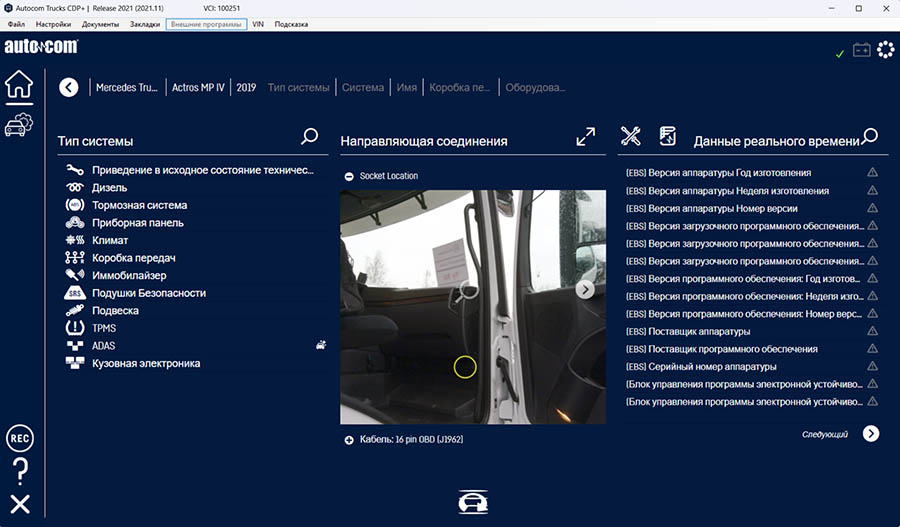Collapse the Socket Location section
The width and height of the screenshot is (900, 527).
click(x=349, y=176)
